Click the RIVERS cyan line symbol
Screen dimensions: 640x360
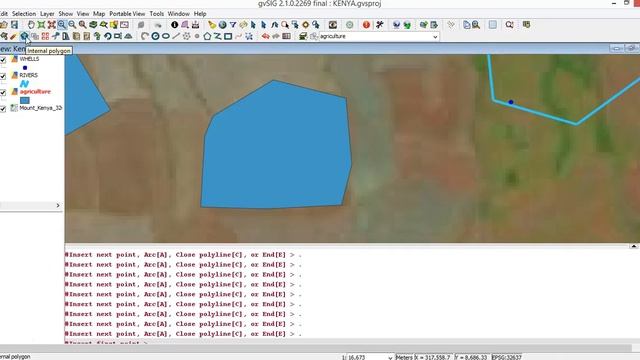pyautogui.click(x=24, y=84)
